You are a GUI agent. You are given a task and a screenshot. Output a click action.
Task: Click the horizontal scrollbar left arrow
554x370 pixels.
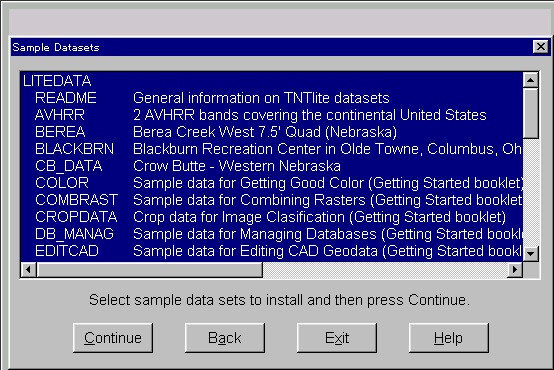pos(29,270)
